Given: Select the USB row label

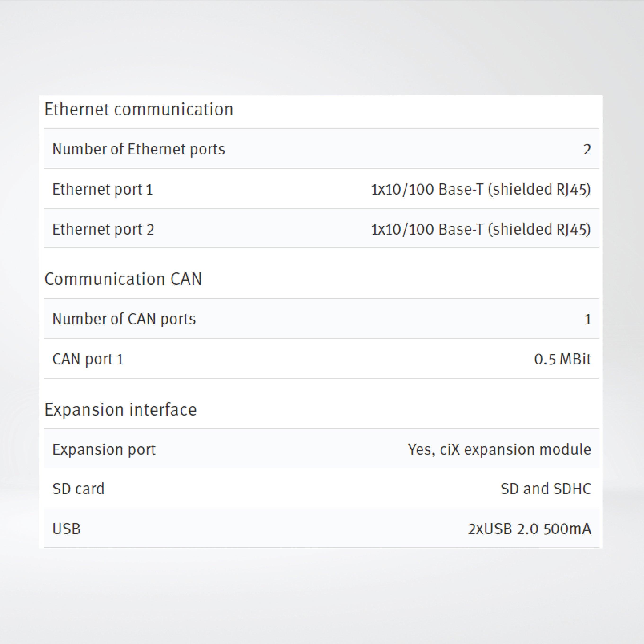Looking at the screenshot, I should [x=66, y=529].
